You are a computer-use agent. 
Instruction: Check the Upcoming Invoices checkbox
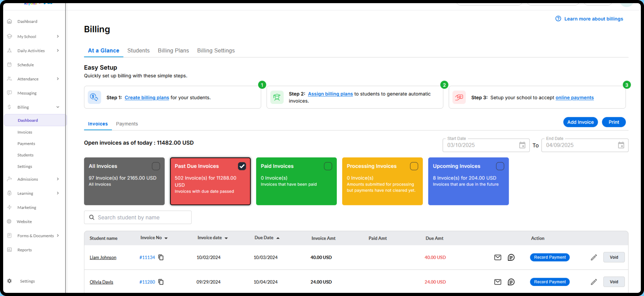pos(500,166)
